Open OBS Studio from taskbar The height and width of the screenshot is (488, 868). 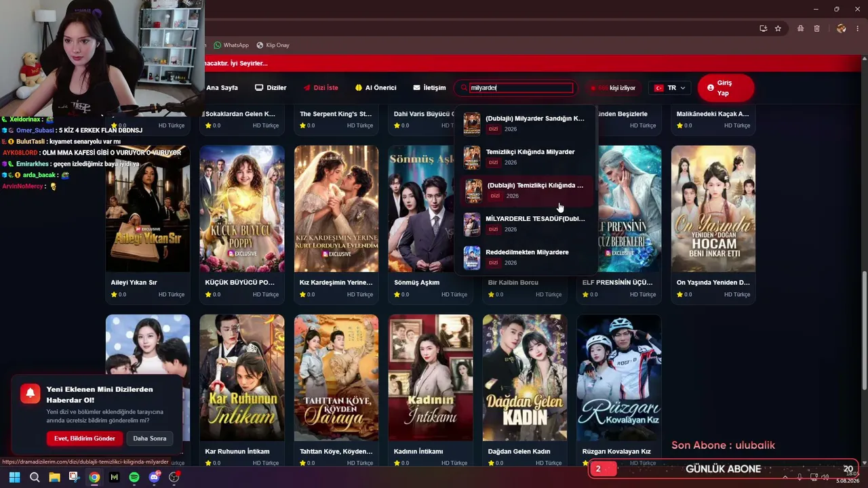point(174,477)
